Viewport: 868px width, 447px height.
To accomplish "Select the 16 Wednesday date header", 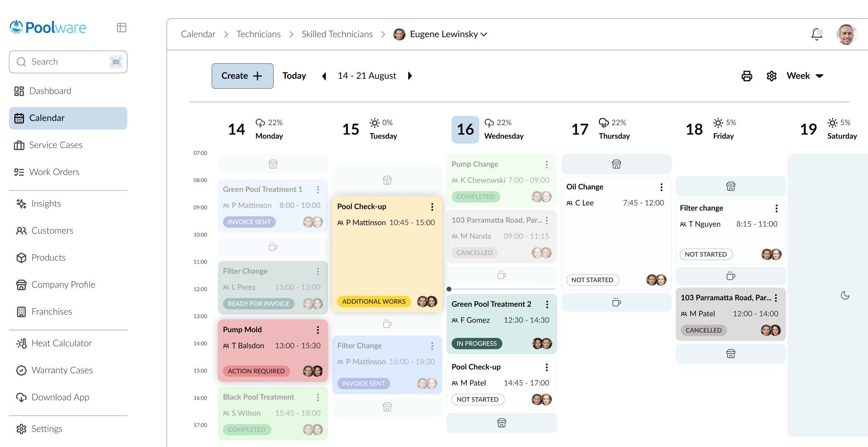I will pyautogui.click(x=488, y=130).
